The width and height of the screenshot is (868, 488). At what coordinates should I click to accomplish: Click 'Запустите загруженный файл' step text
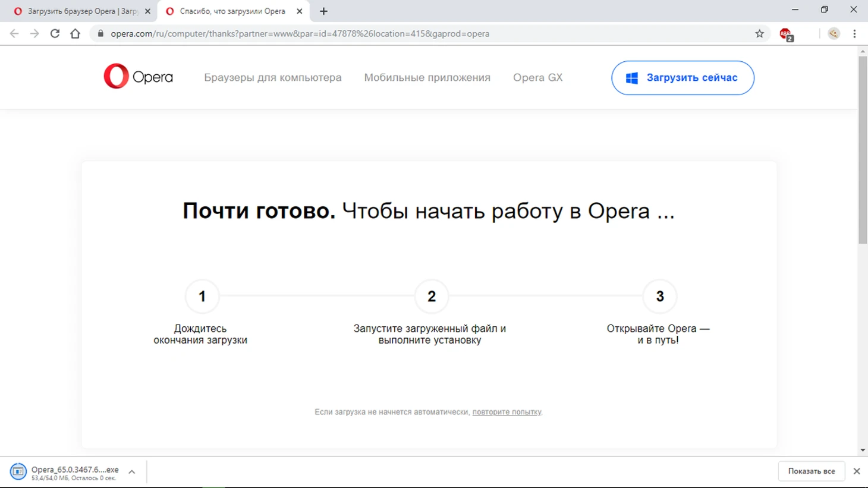click(430, 334)
